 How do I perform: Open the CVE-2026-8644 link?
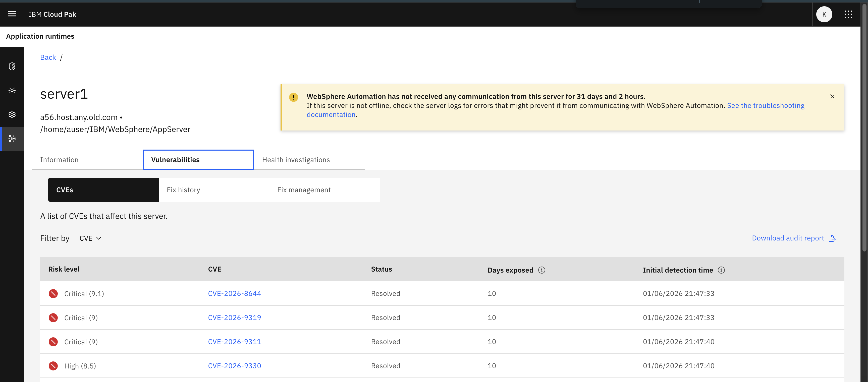235,293
